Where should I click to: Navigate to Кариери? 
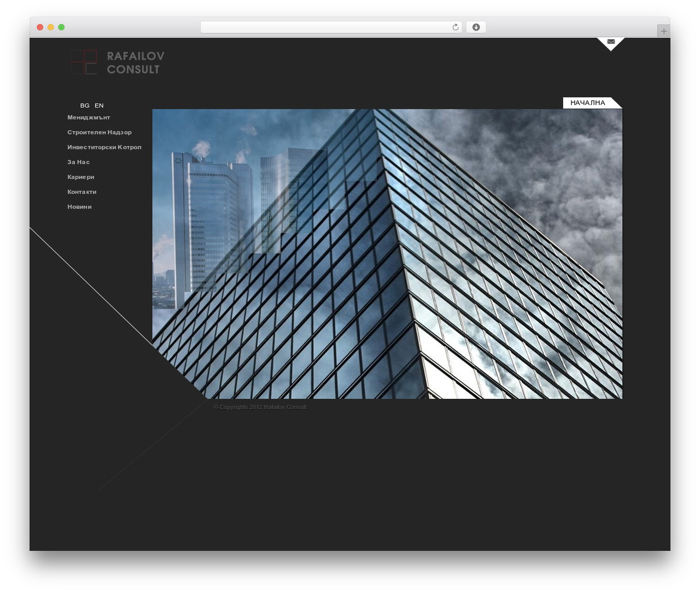(81, 177)
